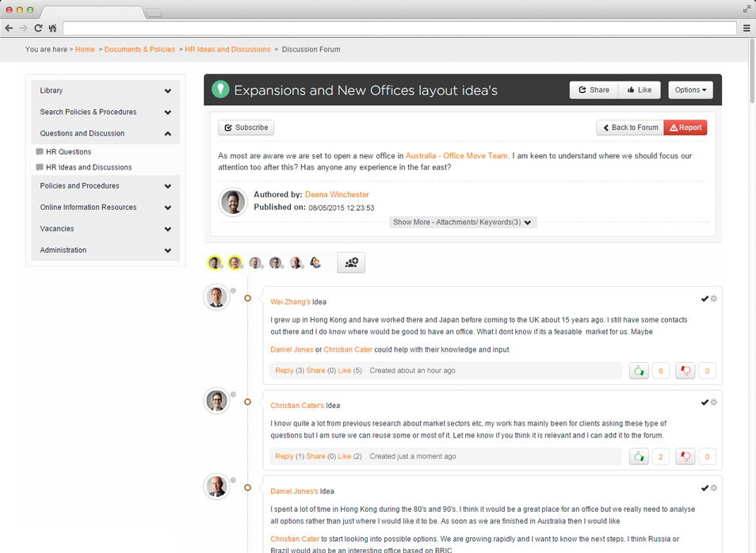756x553 pixels.
Task: Thumbs up Wei Zhang's idea
Action: point(638,371)
